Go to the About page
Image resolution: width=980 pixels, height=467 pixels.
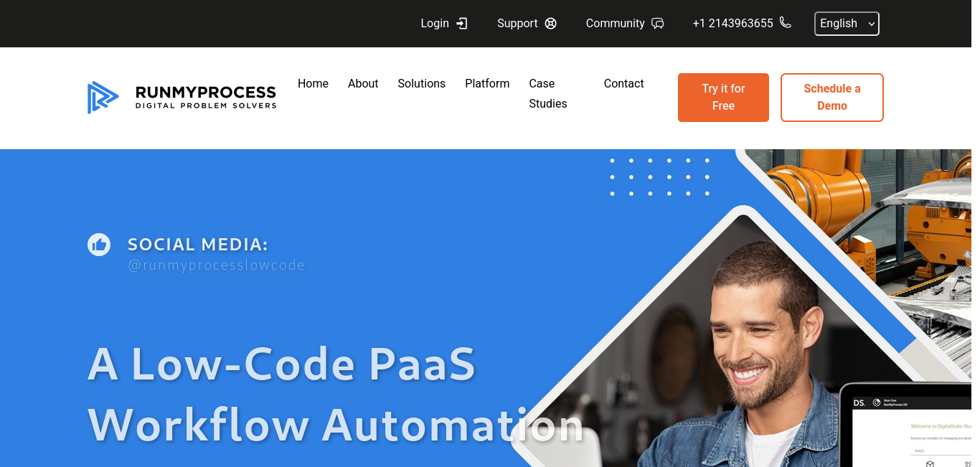(363, 83)
